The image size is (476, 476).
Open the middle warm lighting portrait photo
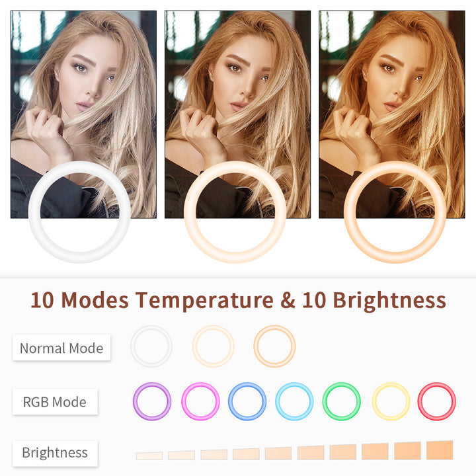238,114
